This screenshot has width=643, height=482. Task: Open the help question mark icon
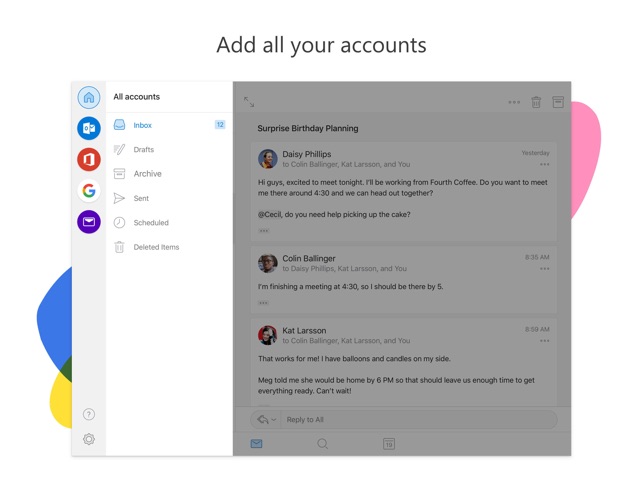89,414
